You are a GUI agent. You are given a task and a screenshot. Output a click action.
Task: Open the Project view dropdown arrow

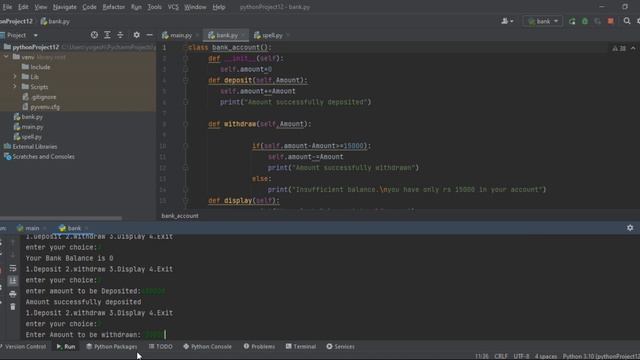[x=36, y=36]
